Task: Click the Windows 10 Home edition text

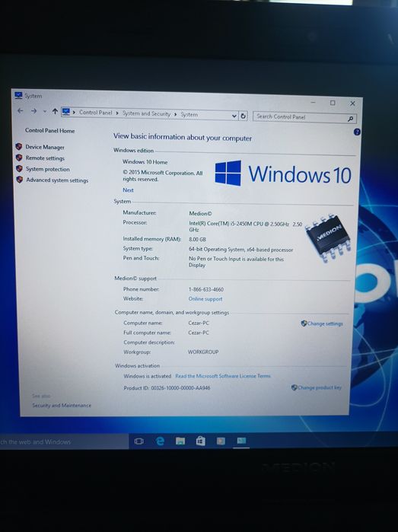Action: (x=145, y=162)
